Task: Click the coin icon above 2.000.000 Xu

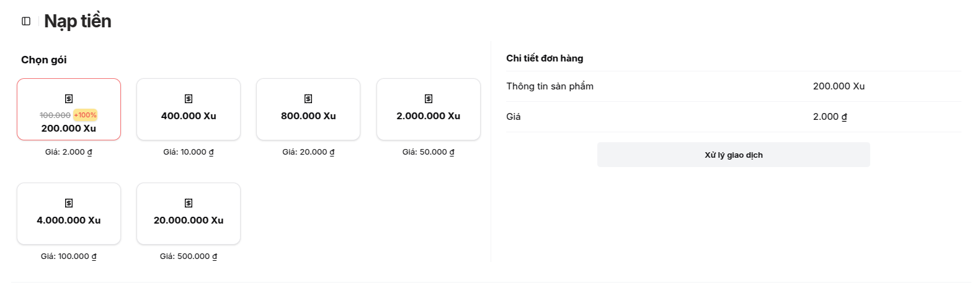Action: point(429,99)
